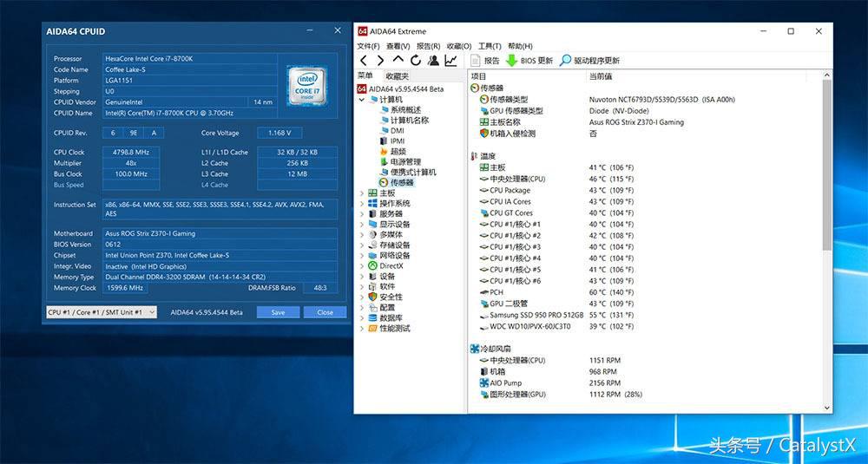Switch to the 收藏夹 tab

point(398,76)
